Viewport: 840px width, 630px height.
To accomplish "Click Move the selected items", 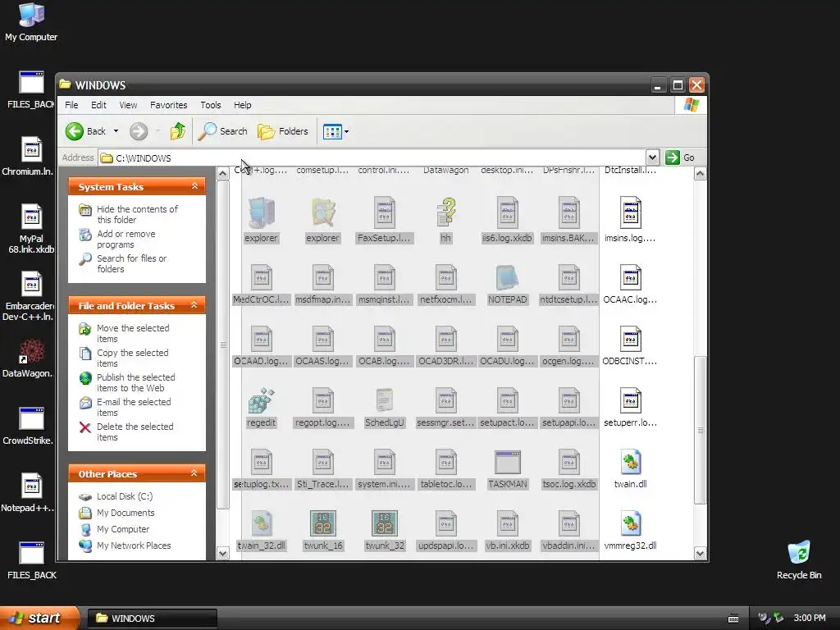I will coord(133,333).
